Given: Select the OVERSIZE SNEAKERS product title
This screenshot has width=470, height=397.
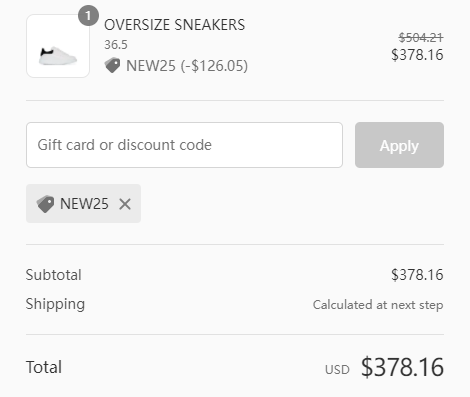Looking at the screenshot, I should (x=175, y=25).
